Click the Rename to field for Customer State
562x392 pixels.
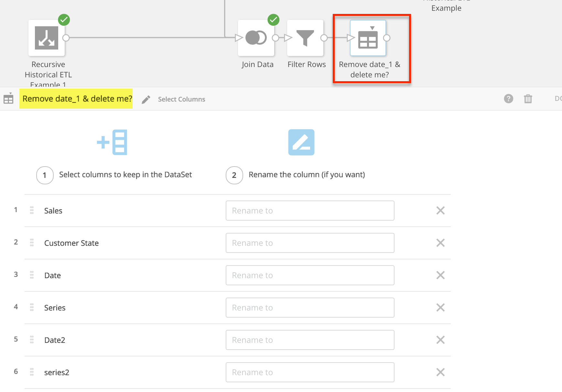click(309, 243)
